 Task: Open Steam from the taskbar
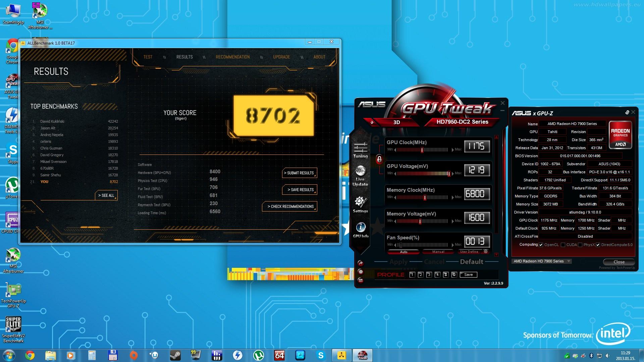pos(175,355)
